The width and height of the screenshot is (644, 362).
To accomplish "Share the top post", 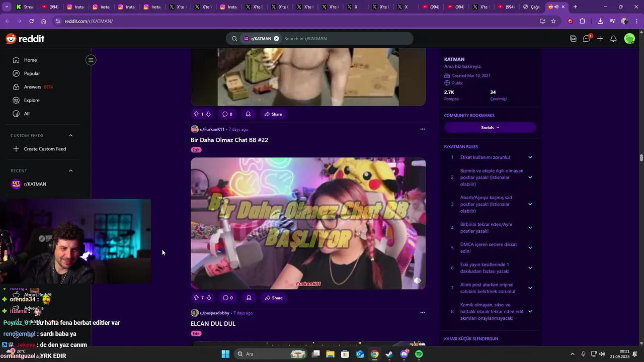I will 273,114.
